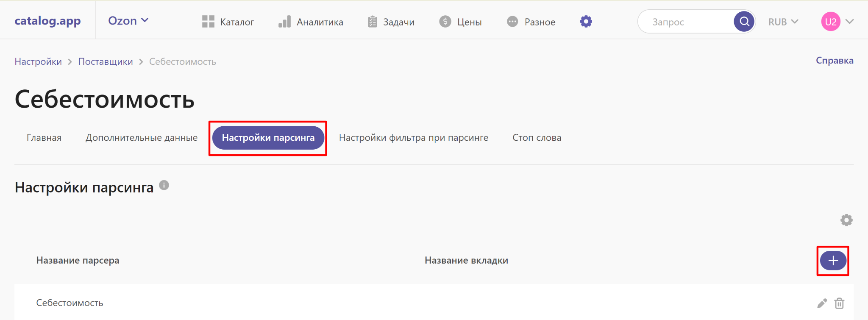Click the magnifier search button

(744, 22)
